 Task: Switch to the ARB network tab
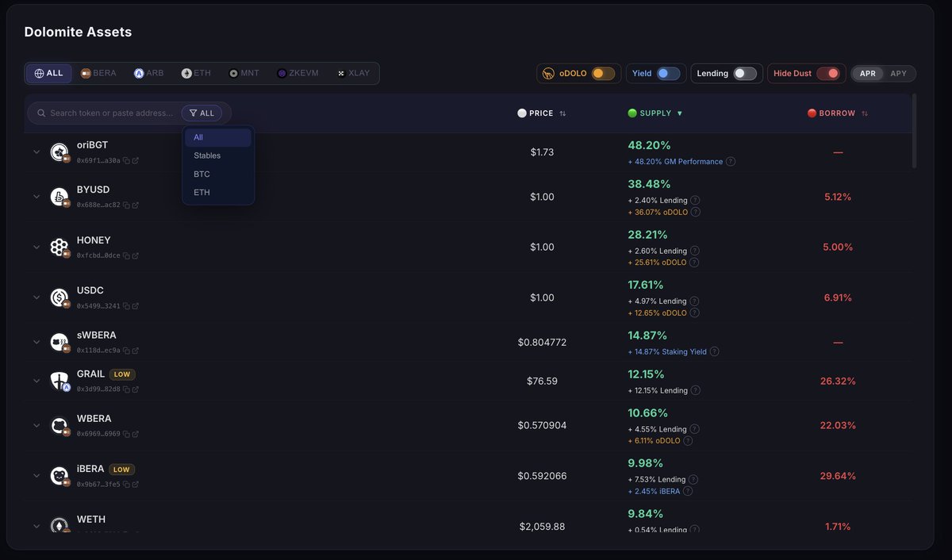pyautogui.click(x=149, y=74)
